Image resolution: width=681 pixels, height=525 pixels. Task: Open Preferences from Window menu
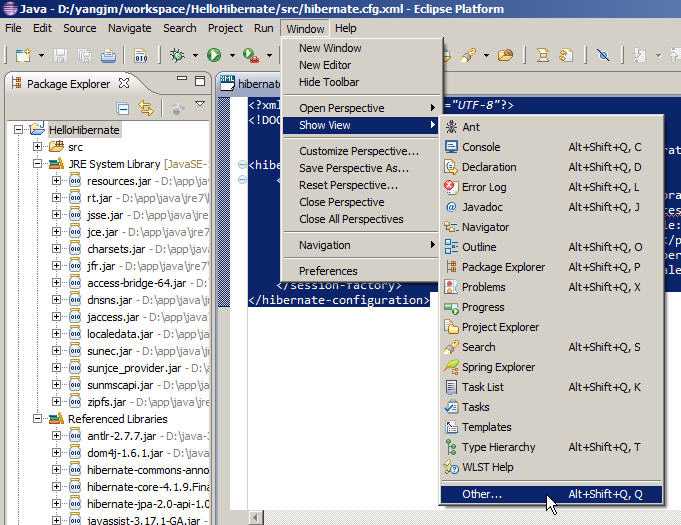(360, 271)
